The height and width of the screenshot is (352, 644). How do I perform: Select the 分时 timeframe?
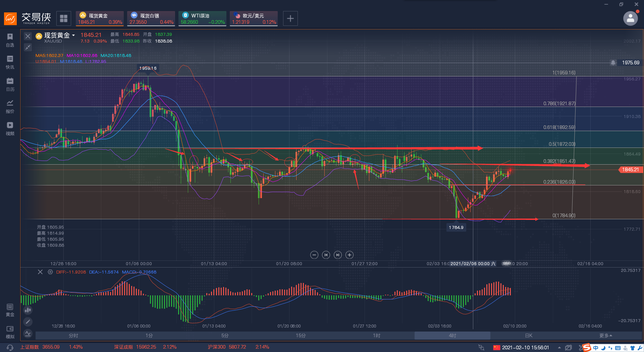tap(73, 336)
